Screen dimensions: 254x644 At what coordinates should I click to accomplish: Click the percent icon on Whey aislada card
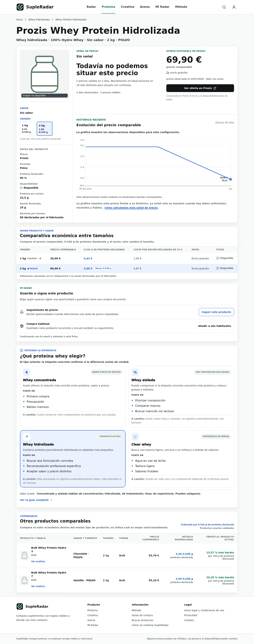135,372
